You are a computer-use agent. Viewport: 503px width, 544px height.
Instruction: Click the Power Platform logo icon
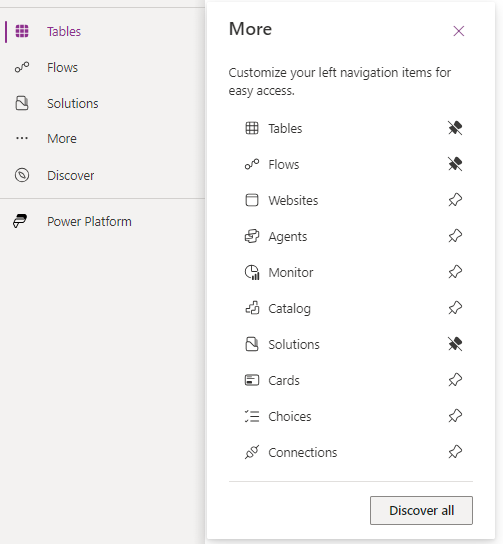click(x=20, y=221)
